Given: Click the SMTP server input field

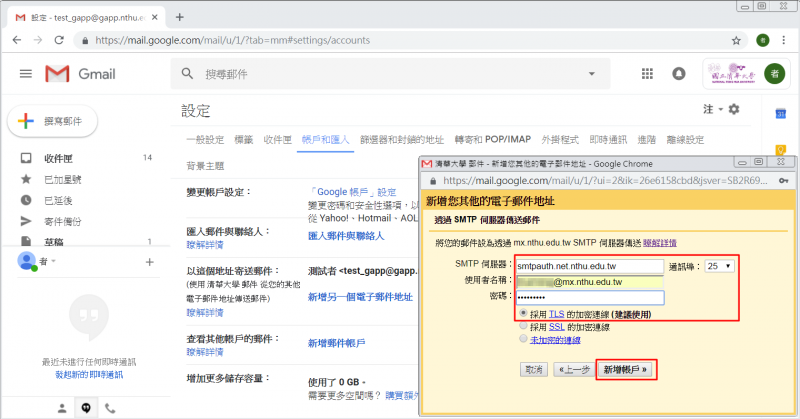Looking at the screenshot, I should coord(589,266).
